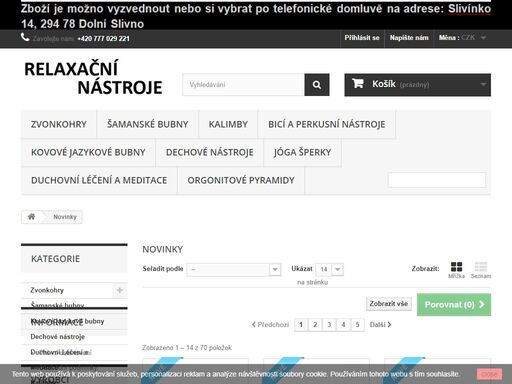Viewport: 512px width, 384px height.
Task: Click phone number +420 777 029 221
Action: click(x=103, y=39)
